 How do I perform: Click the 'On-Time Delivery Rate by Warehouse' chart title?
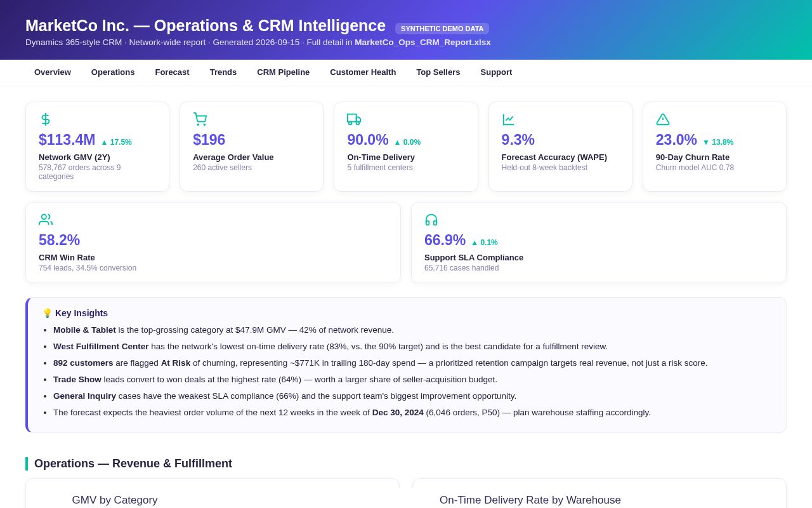coord(530,500)
